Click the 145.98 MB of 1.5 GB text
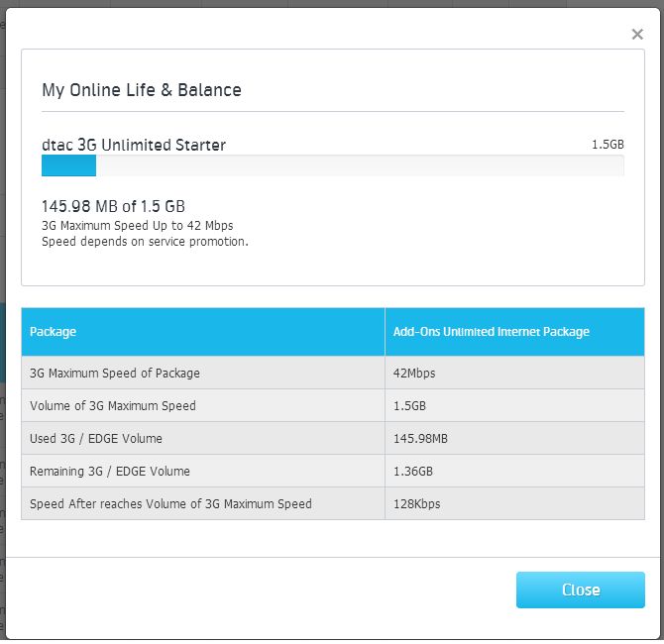The image size is (664, 644). pyautogui.click(x=113, y=207)
